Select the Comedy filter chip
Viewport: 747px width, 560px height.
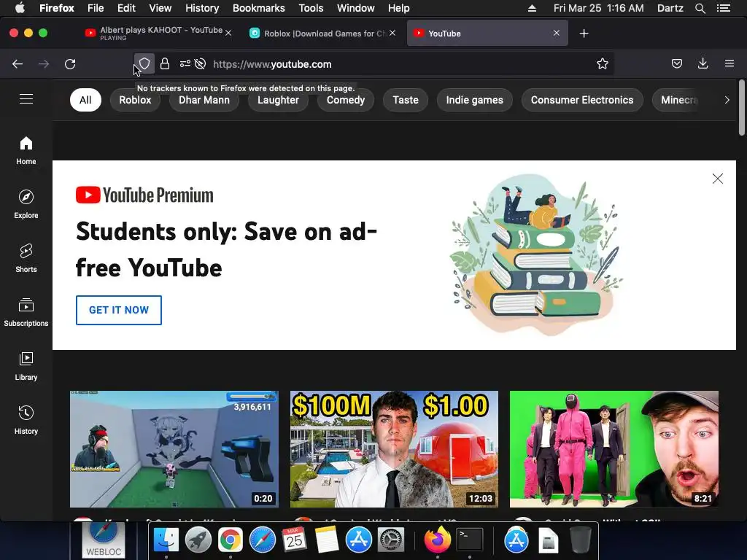pyautogui.click(x=345, y=100)
